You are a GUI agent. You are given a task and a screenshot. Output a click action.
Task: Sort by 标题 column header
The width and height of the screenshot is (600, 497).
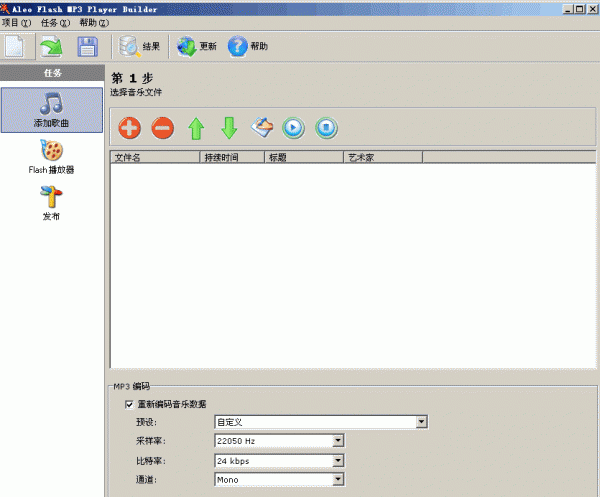[x=304, y=157]
